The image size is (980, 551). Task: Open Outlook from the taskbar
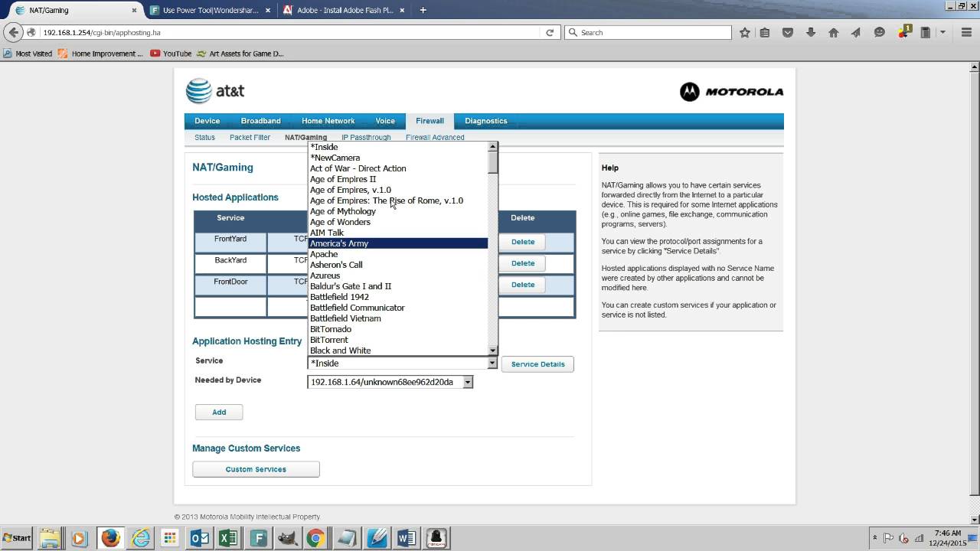[x=200, y=538]
